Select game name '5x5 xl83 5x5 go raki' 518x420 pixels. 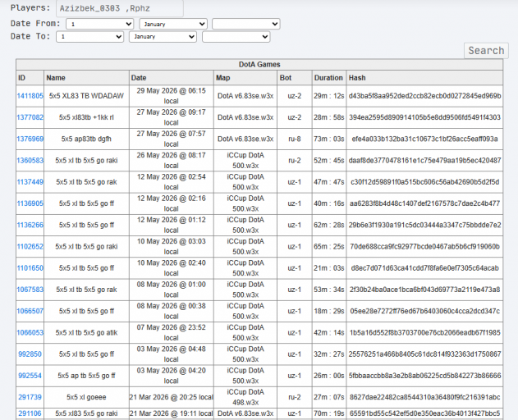click(86, 413)
